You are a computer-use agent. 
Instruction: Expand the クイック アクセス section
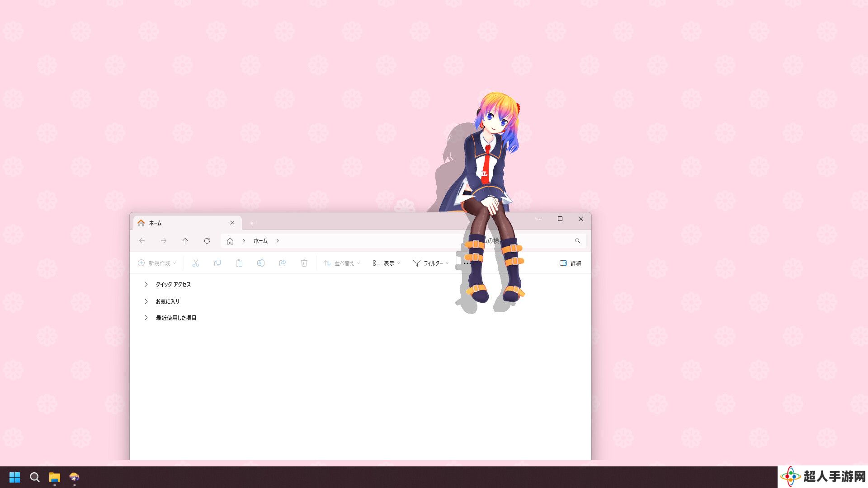click(146, 284)
